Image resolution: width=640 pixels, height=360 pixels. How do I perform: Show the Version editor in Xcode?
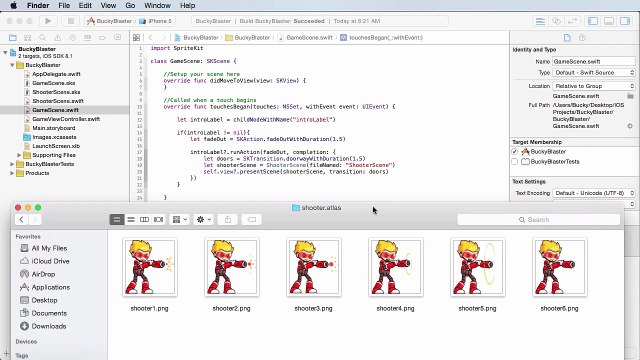(573, 21)
